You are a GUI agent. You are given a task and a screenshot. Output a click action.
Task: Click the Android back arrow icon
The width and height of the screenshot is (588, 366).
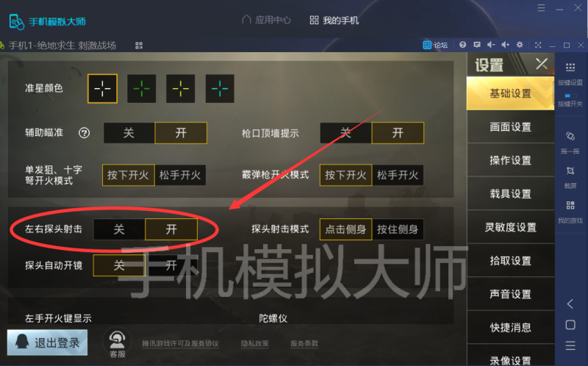coord(570,304)
